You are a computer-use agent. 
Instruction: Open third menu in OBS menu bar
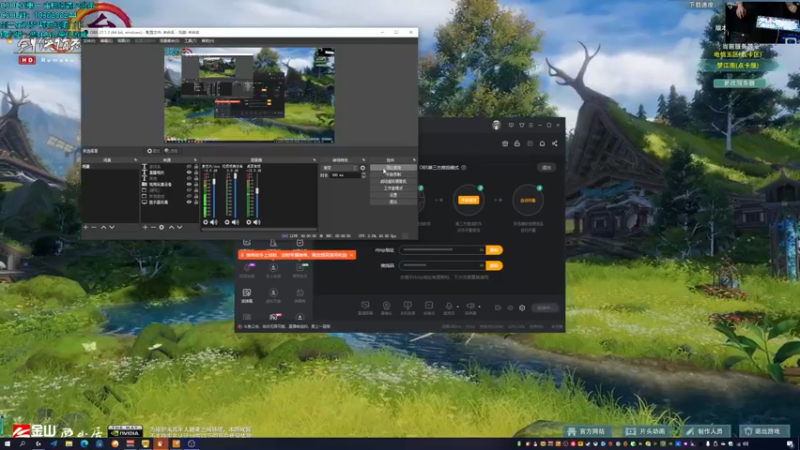[123, 41]
